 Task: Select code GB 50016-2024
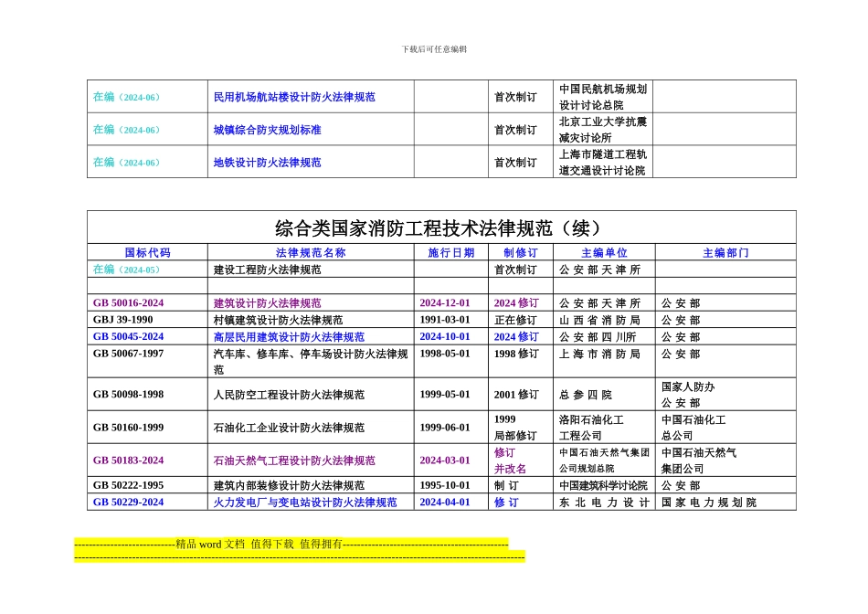click(x=129, y=302)
